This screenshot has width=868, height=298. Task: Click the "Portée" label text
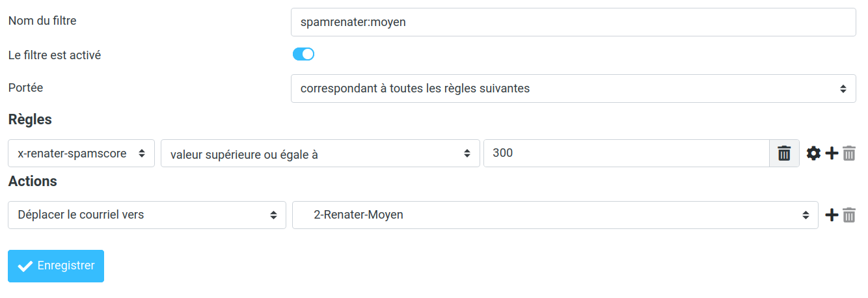(x=25, y=87)
